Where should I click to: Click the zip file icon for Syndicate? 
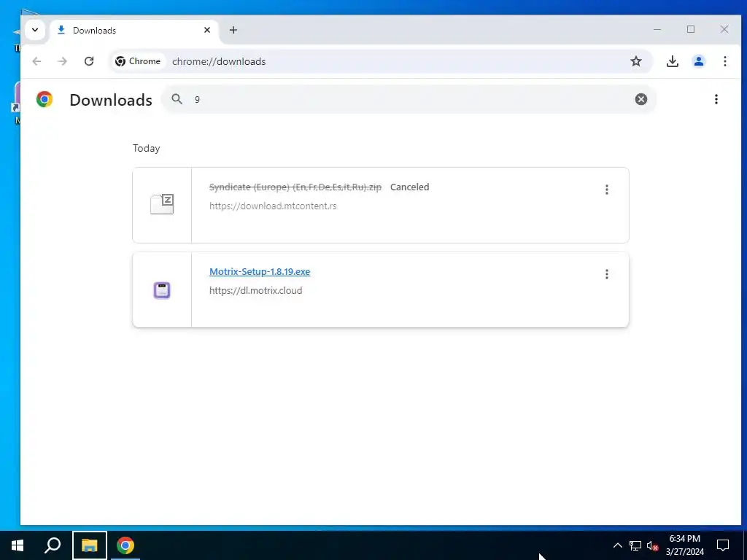point(162,204)
